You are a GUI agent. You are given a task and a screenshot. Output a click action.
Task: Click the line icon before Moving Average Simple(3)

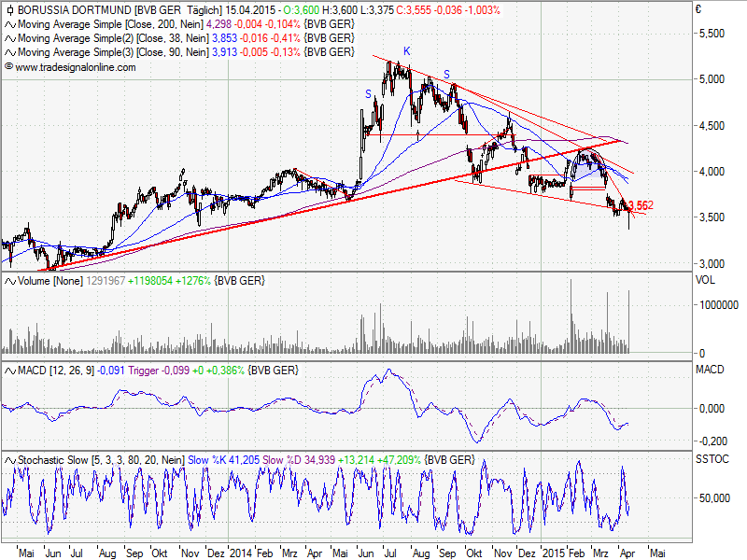(10, 52)
